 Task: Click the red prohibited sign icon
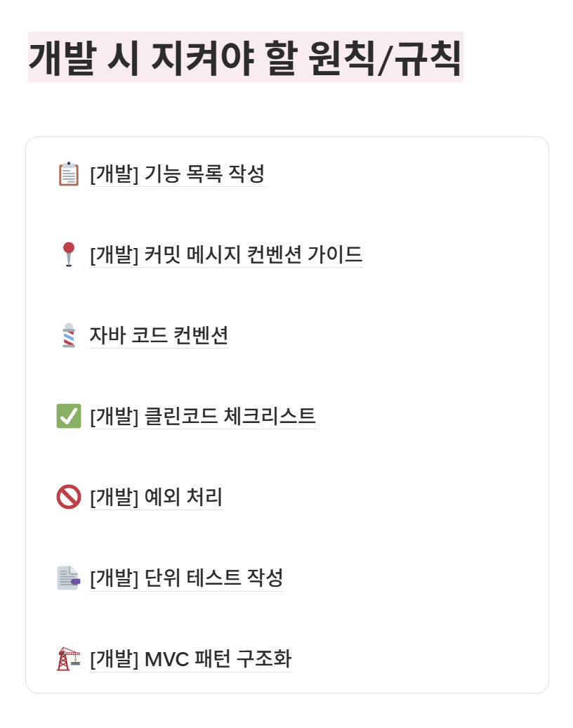point(69,497)
